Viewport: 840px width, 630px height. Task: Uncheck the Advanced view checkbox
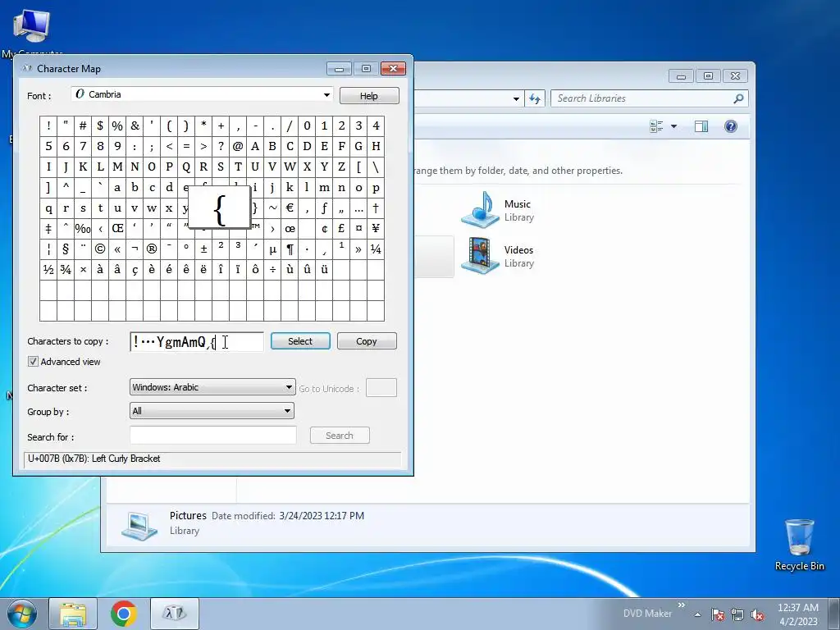click(x=33, y=362)
